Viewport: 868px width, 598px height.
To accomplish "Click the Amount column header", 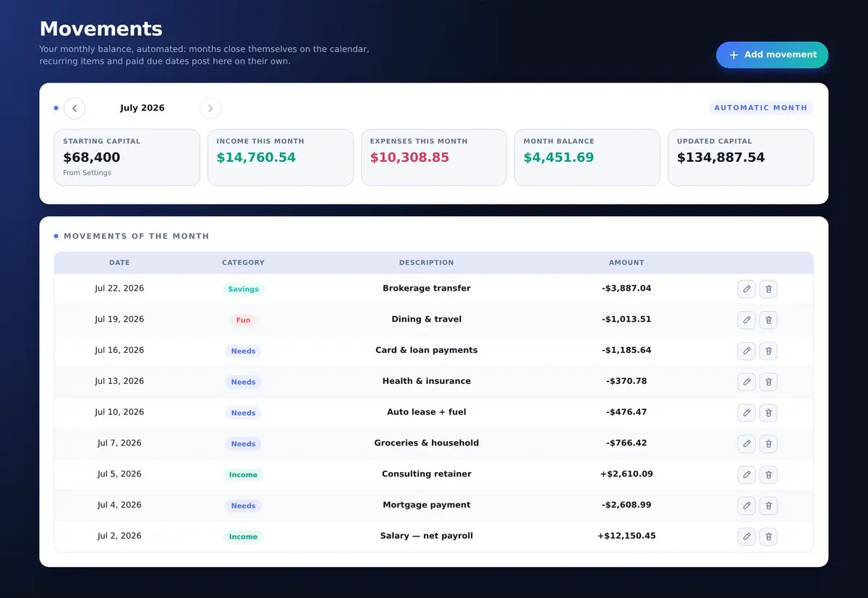I will click(626, 263).
